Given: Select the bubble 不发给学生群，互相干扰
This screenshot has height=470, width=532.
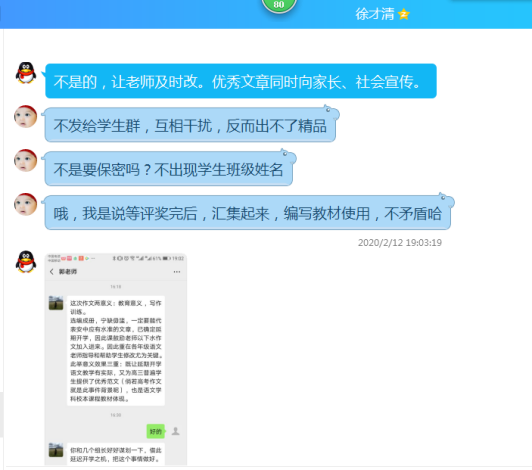Looking at the screenshot, I should click(190, 125).
